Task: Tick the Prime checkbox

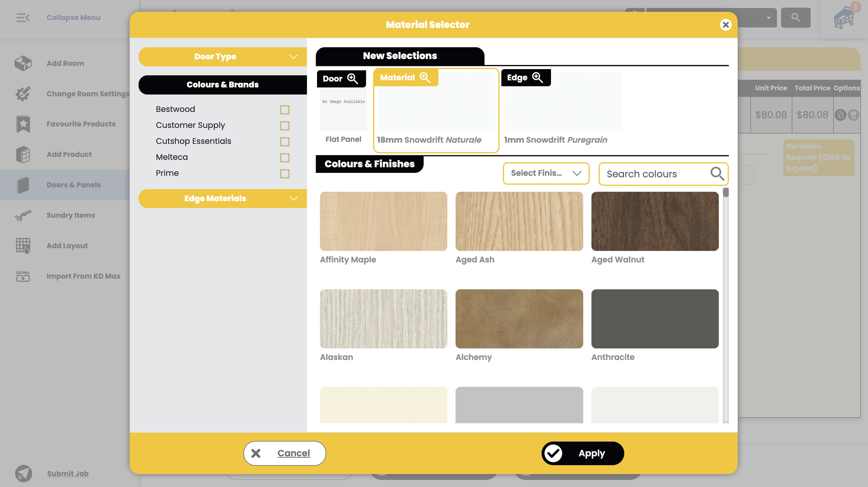Action: click(284, 174)
